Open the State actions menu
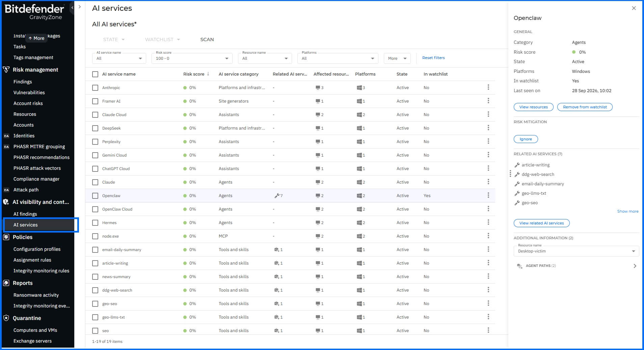Image resolution: width=644 pixels, height=350 pixels. point(114,39)
